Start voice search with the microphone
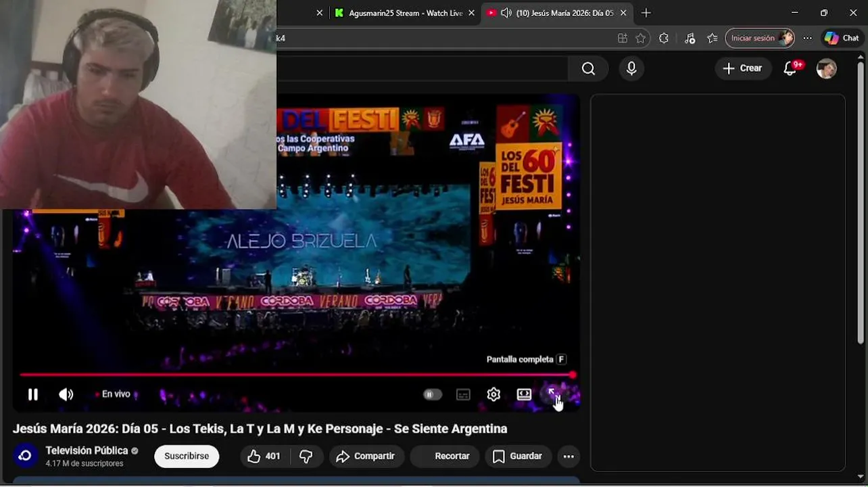Screen dimensions: 868x487 (x=631, y=68)
